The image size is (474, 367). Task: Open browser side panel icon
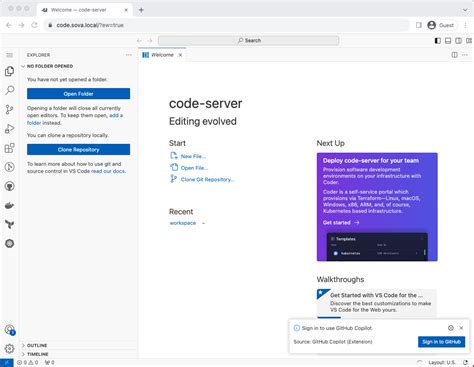pos(419,25)
